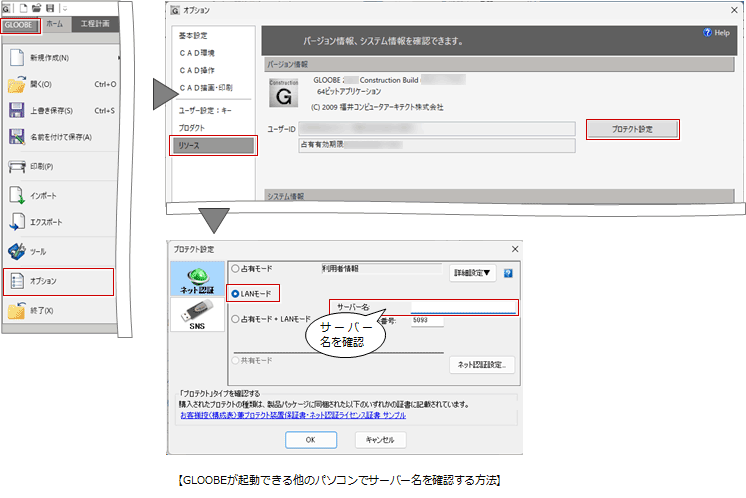746x498 pixels.
Task: Click the プロテクト設定 button
Action: (x=632, y=129)
